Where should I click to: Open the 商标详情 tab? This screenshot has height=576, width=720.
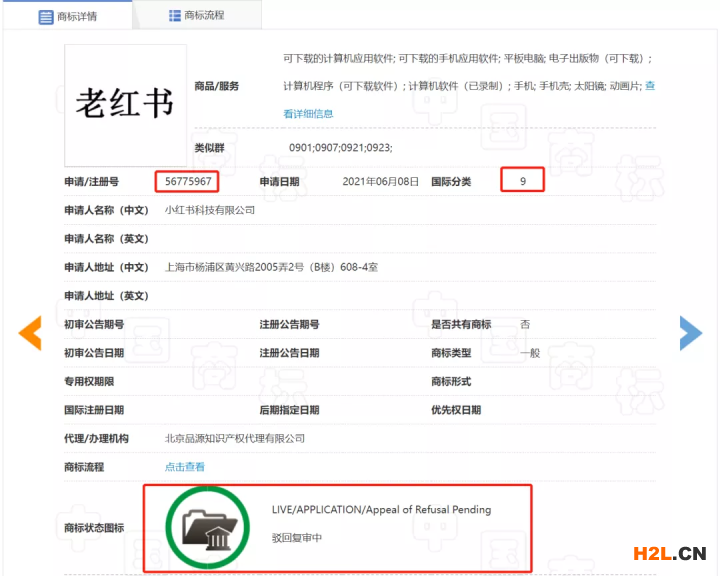68,17
